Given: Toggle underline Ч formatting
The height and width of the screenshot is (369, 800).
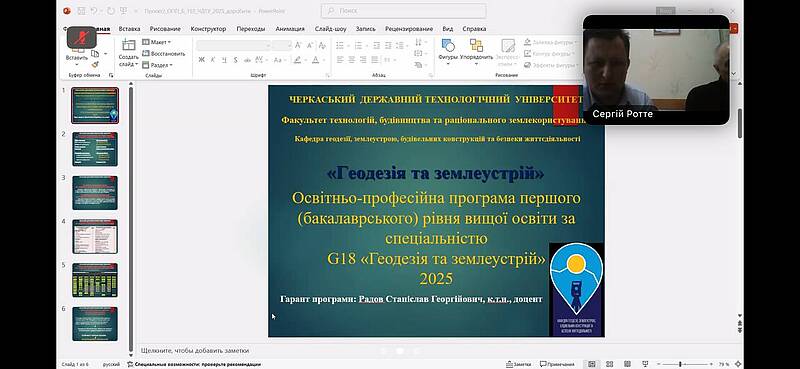Looking at the screenshot, I should coord(224,60).
